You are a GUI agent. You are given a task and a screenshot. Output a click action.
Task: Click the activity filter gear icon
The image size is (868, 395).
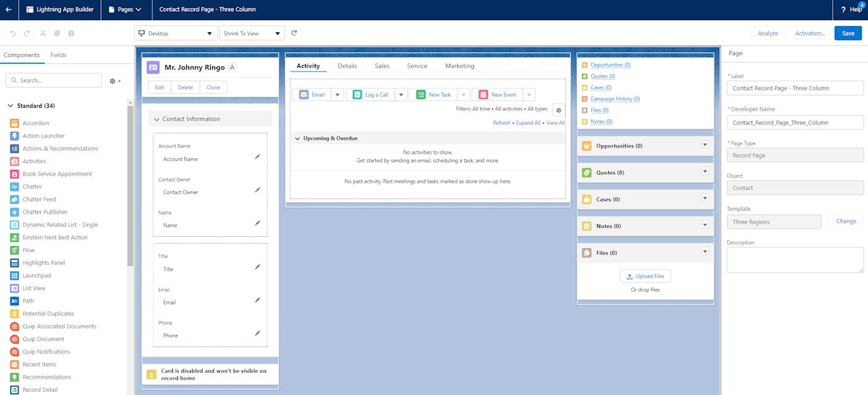[559, 110]
